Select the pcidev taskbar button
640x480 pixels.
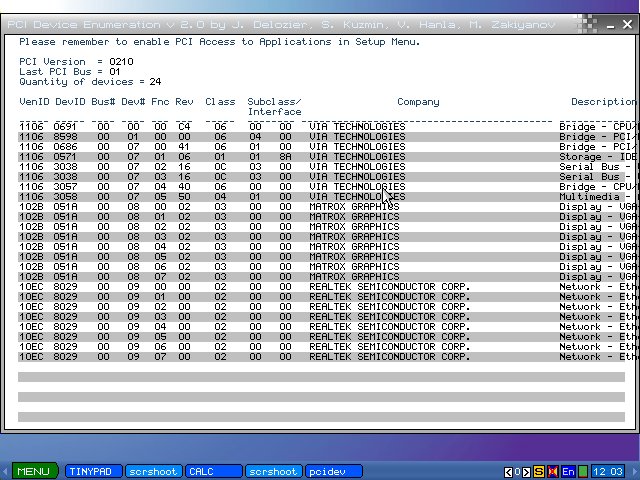pyautogui.click(x=333, y=471)
